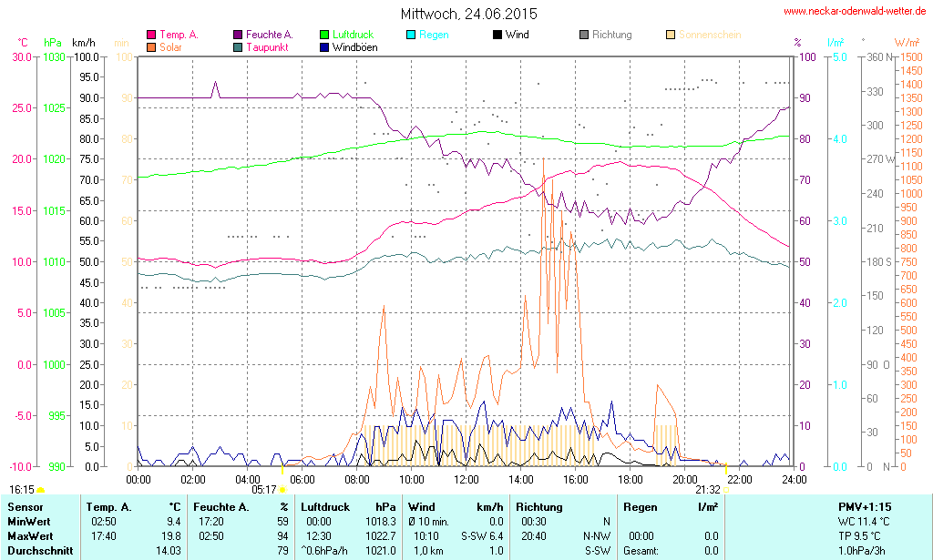The width and height of the screenshot is (933, 560).
Task: Click the PMV+1:15 forecast header
Action: coord(865,506)
